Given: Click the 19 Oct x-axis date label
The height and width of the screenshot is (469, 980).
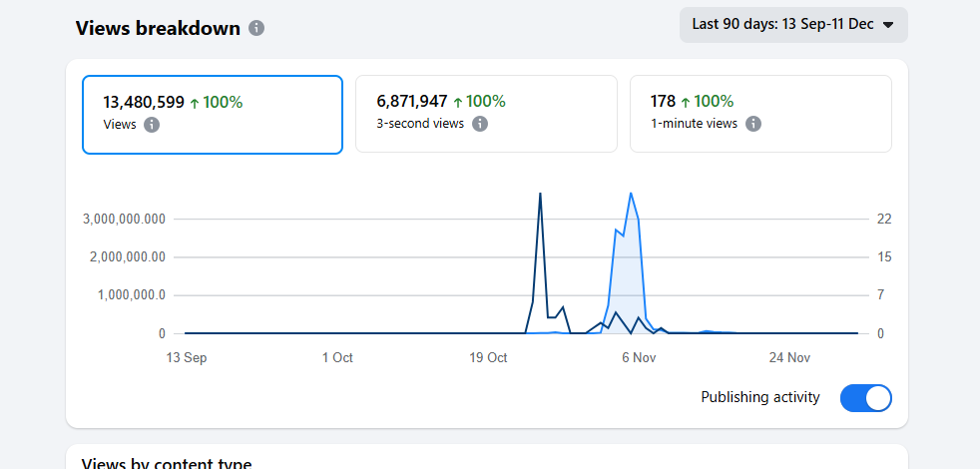Looking at the screenshot, I should tap(489, 357).
